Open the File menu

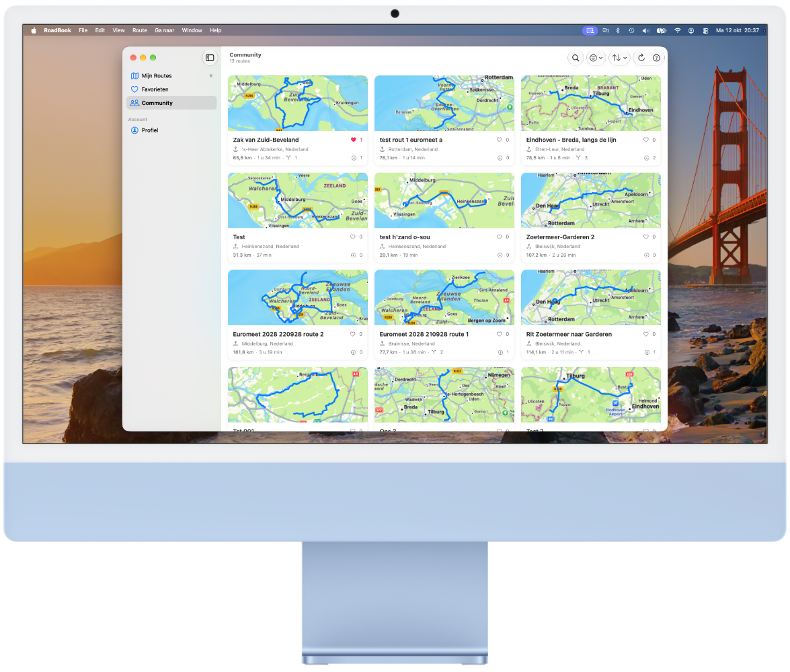[x=83, y=30]
